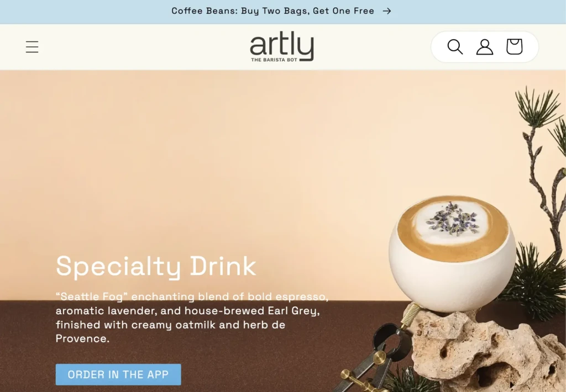Click the search magnifying glass icon
Image resolution: width=566 pixels, height=392 pixels.
tap(455, 47)
